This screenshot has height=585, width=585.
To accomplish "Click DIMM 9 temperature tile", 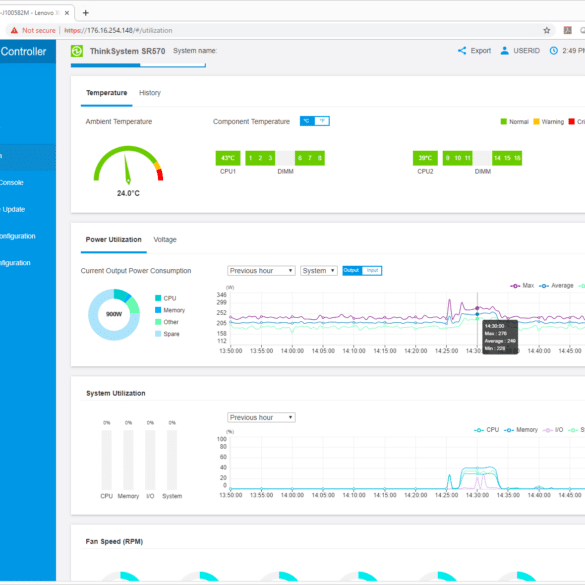I will [448, 158].
